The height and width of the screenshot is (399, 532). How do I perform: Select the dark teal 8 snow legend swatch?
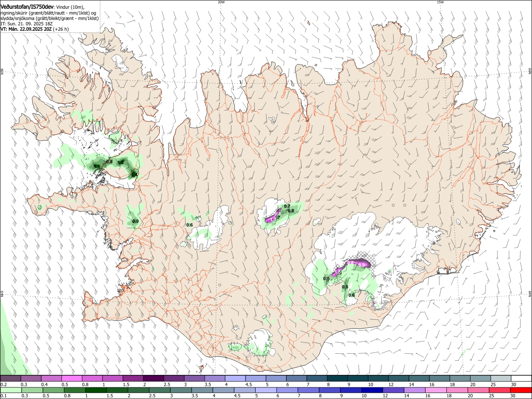pyautogui.click(x=337, y=379)
